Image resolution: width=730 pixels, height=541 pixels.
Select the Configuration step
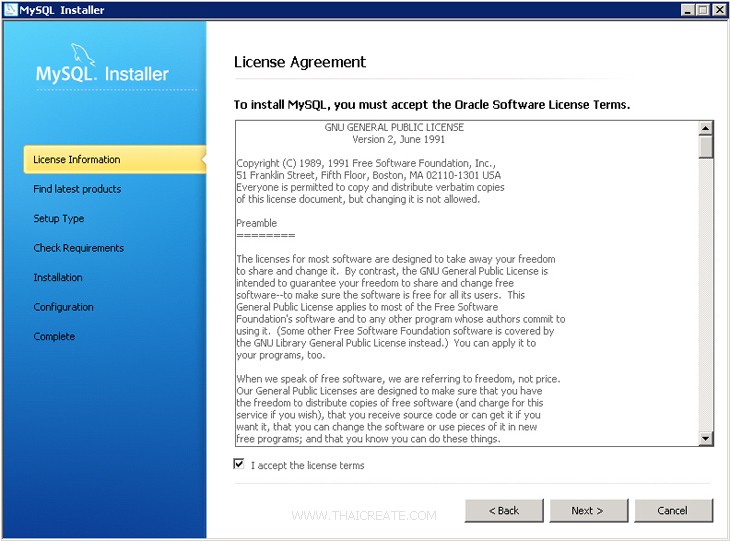63,307
